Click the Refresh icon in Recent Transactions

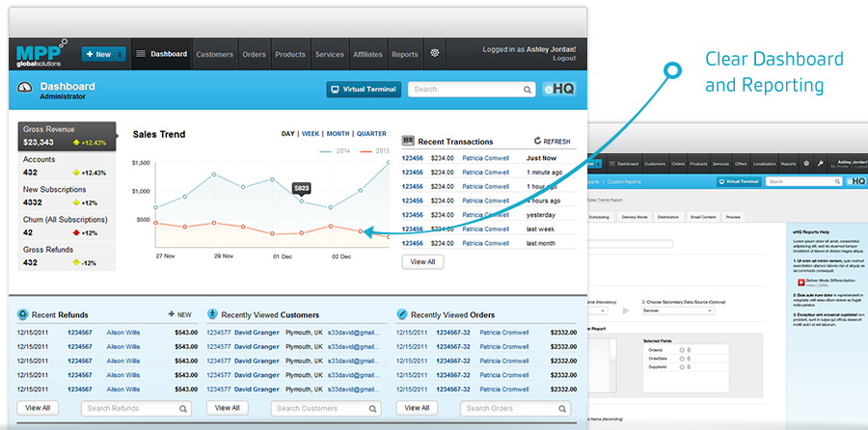pos(538,141)
